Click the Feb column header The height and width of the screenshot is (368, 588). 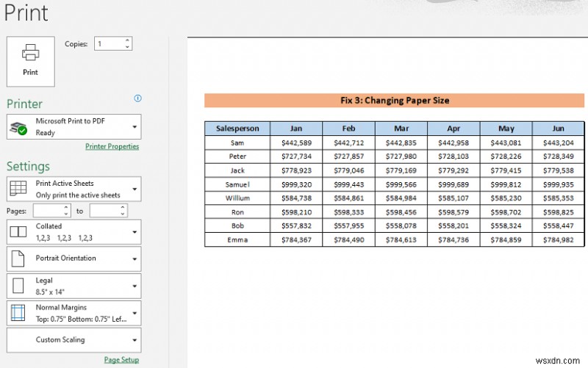348,129
